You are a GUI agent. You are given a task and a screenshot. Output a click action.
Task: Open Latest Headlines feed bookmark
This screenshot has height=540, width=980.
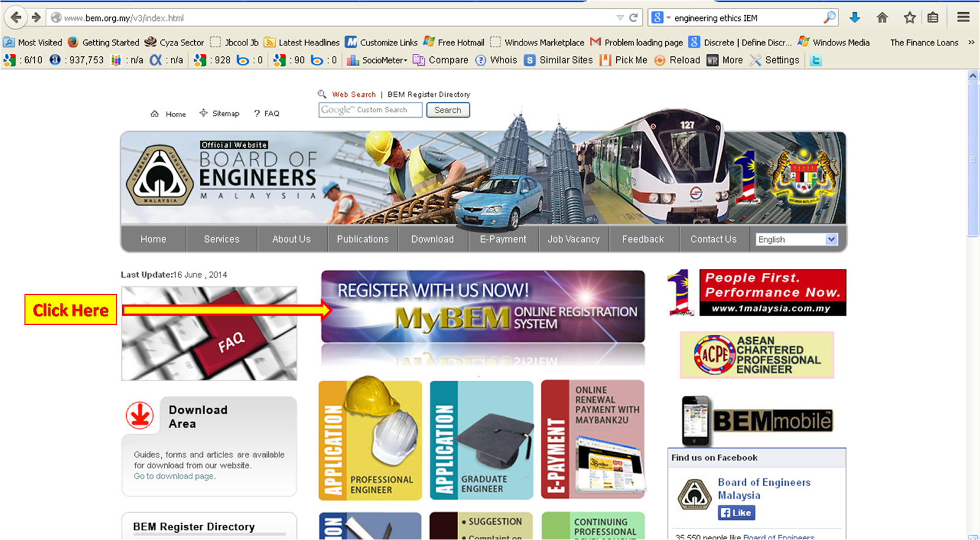(301, 42)
